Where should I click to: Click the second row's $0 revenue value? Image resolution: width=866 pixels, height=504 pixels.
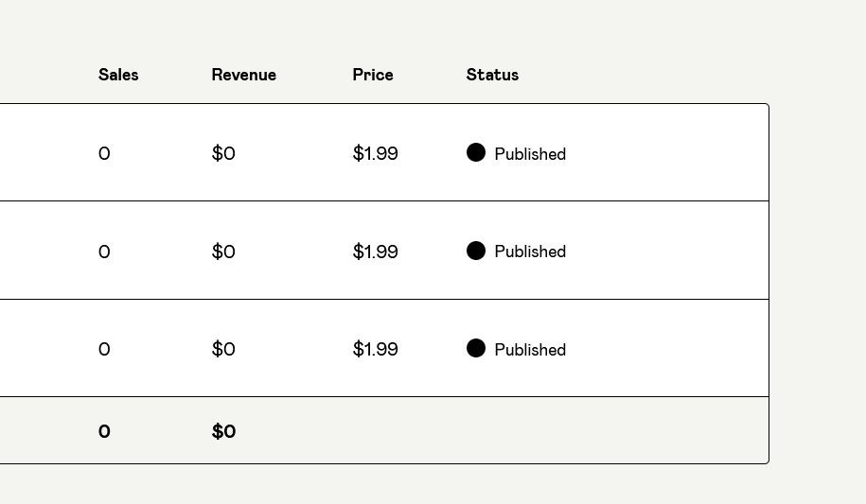pyautogui.click(x=223, y=252)
